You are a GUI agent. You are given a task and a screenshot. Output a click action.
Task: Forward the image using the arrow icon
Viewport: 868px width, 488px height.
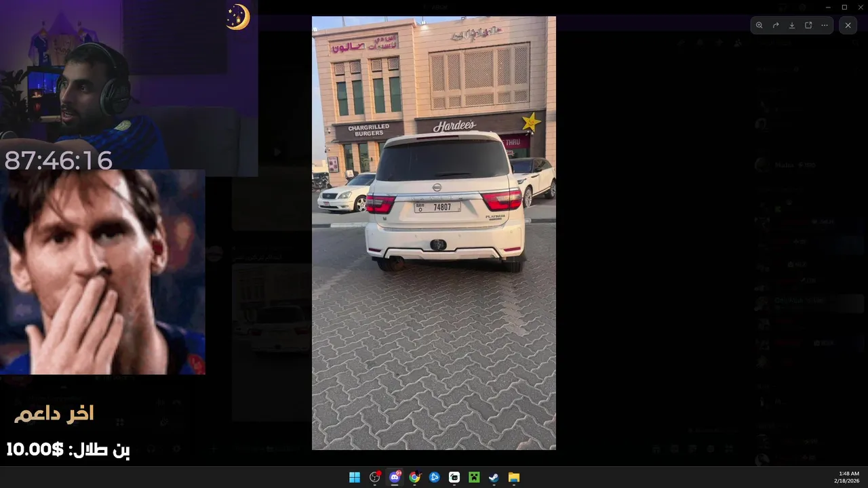[776, 25]
